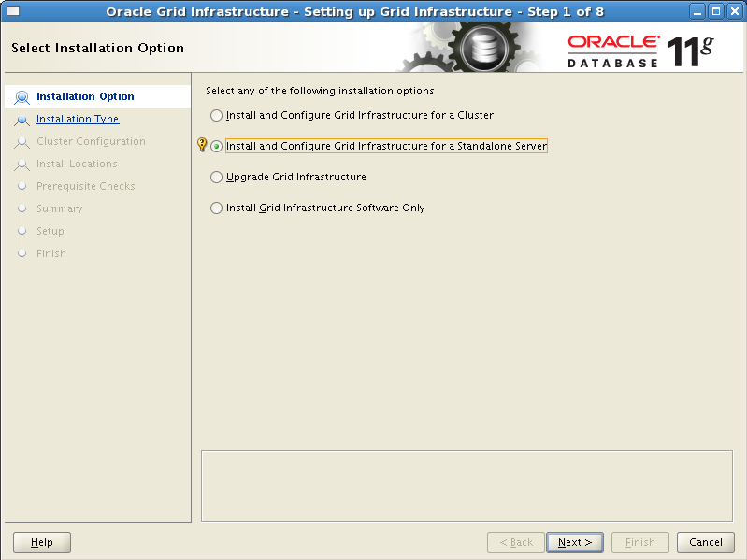
Task: Cancel the Grid Infrastructure installer
Action: (706, 542)
